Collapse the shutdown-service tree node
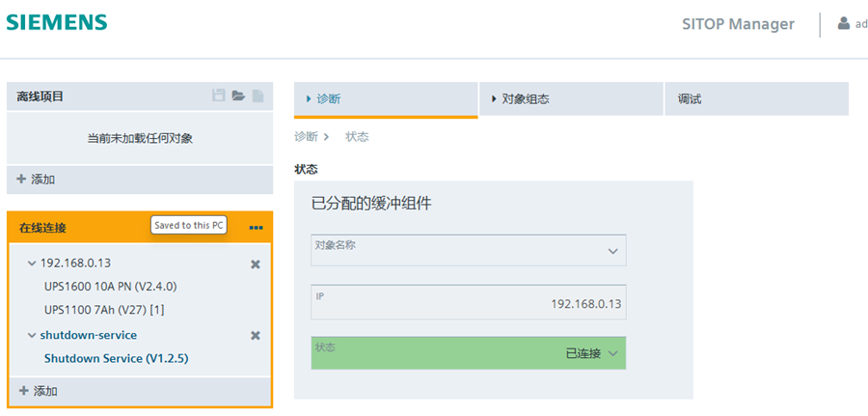Screen dimensions: 868x416 coord(32,335)
